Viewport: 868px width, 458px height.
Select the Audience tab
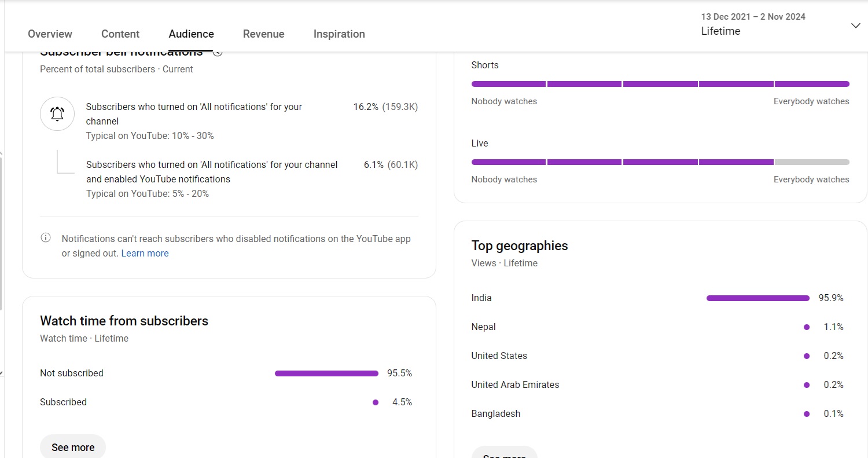[191, 34]
